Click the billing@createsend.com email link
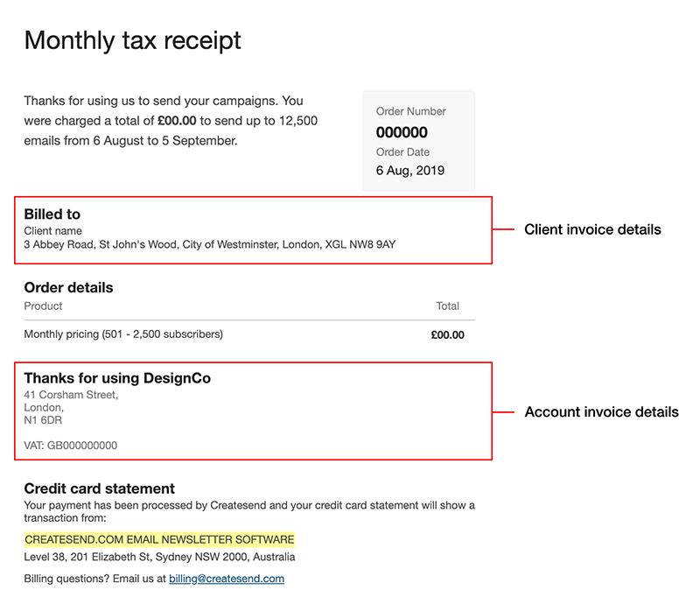Viewport: 700px width, 604px height. click(227, 579)
